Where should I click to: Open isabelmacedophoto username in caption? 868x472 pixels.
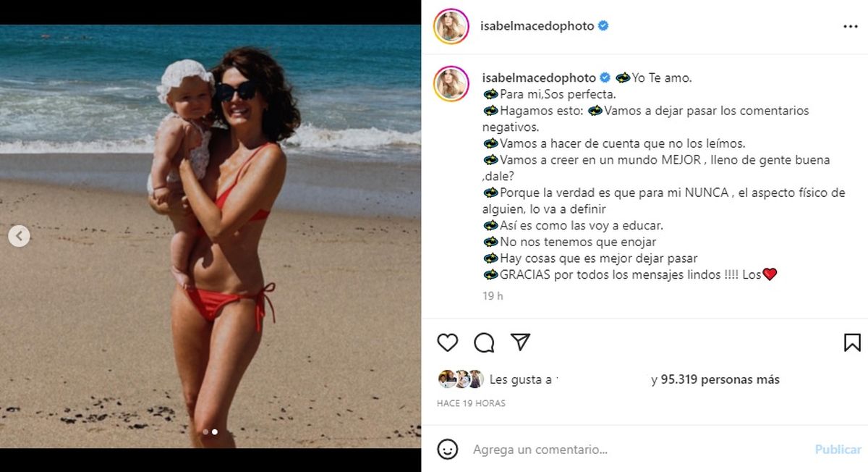coord(538,77)
